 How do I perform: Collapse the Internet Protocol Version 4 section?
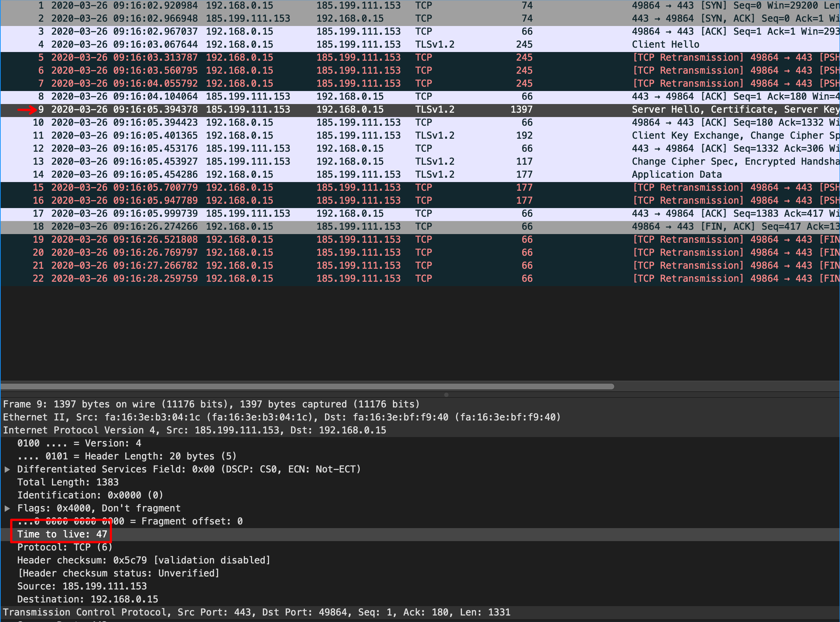(x=194, y=430)
